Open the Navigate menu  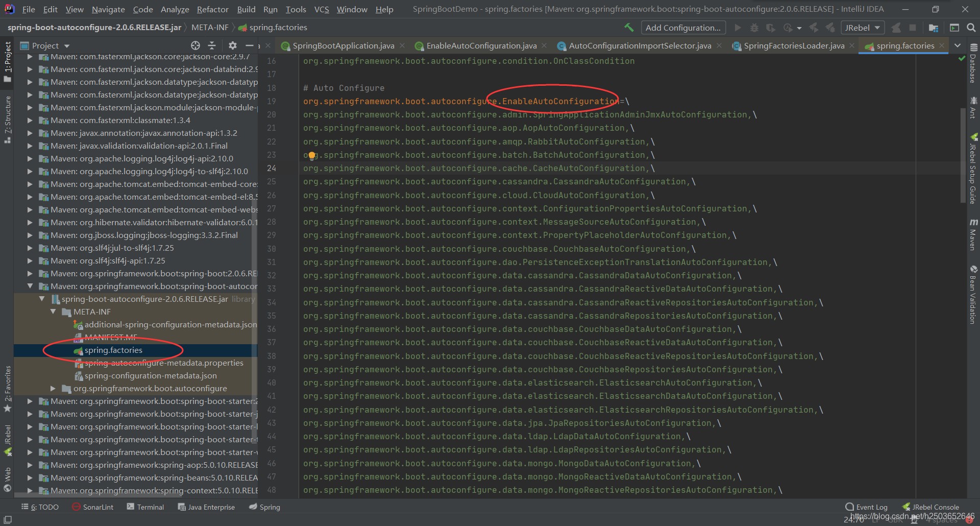click(x=108, y=9)
